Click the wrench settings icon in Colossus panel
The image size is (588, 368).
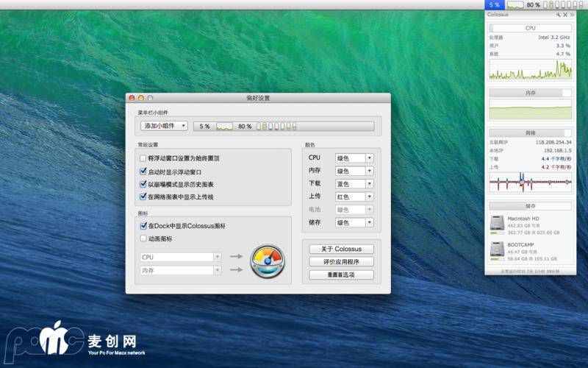coord(559,15)
